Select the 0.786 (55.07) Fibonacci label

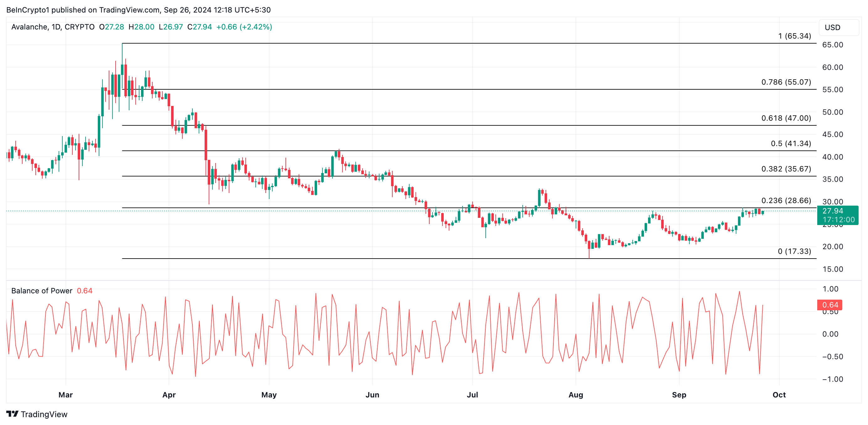coord(786,82)
